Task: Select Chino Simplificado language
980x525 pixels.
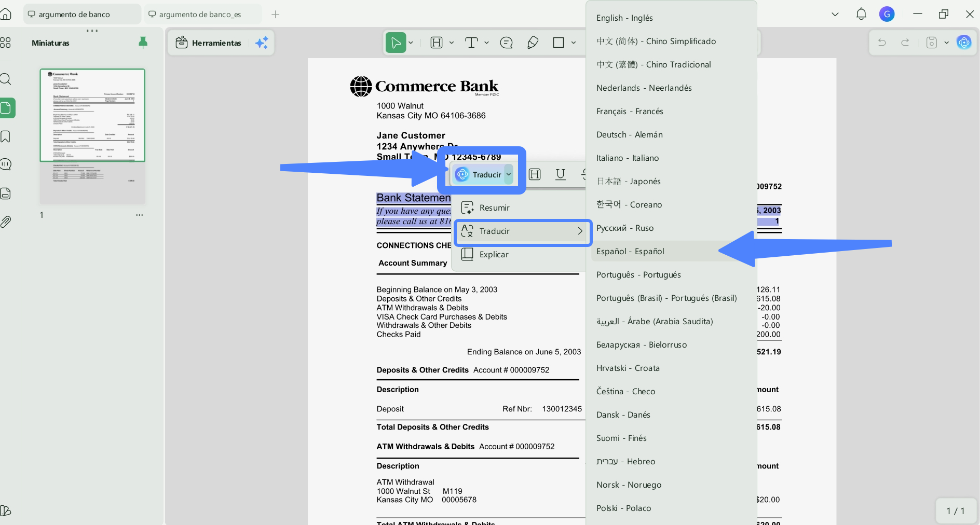Action: point(671,41)
